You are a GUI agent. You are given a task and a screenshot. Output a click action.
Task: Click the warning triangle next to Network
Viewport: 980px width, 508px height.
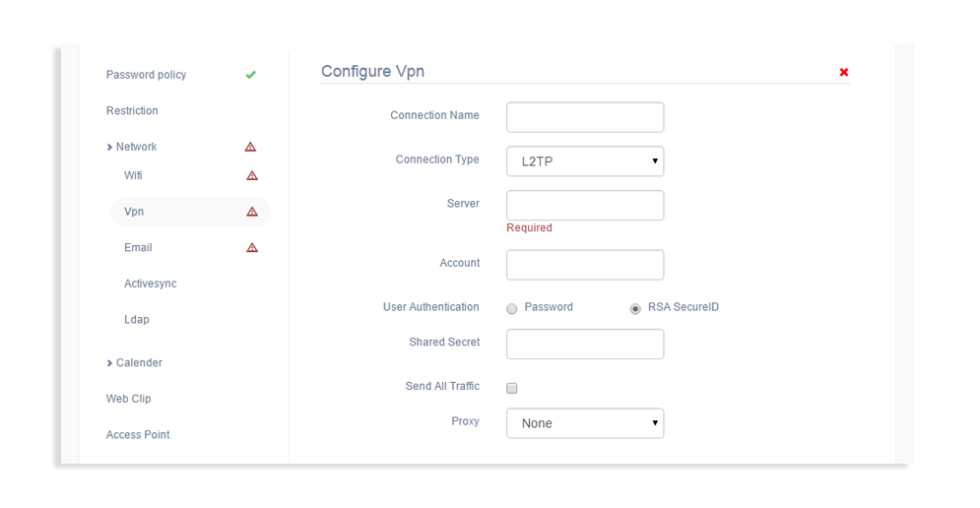click(250, 147)
